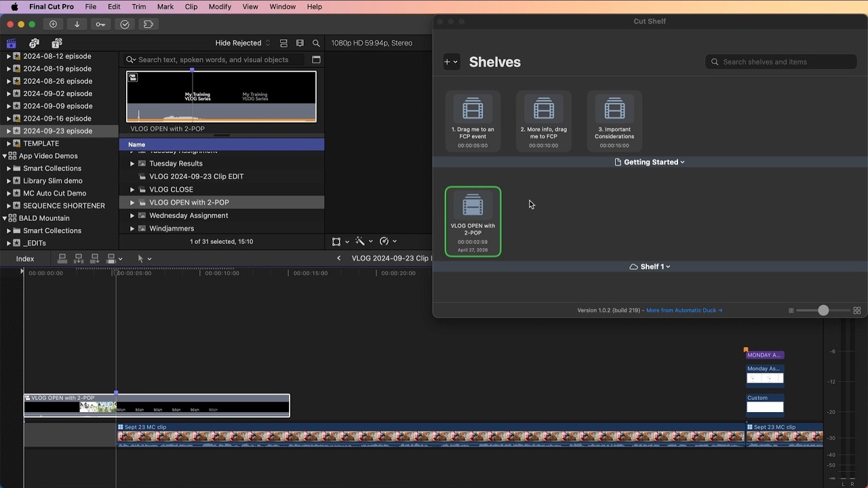Expand the Getting Started shelf menu
The width and height of the screenshot is (868, 488).
pos(650,162)
